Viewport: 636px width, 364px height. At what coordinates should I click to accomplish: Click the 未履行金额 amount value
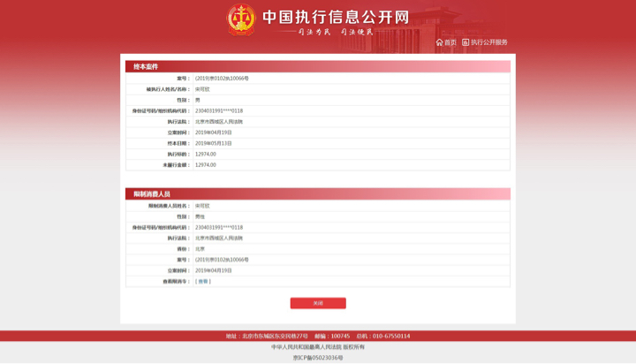(206, 165)
